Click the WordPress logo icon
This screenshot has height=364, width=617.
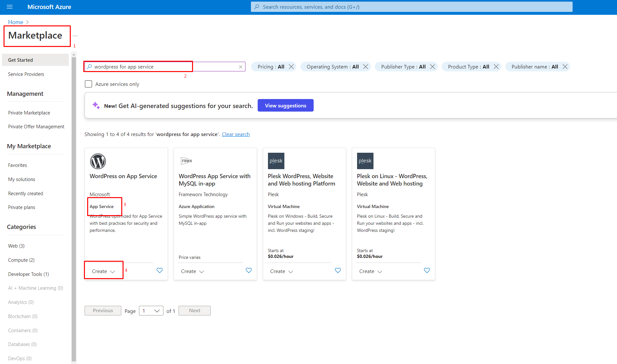(x=98, y=161)
